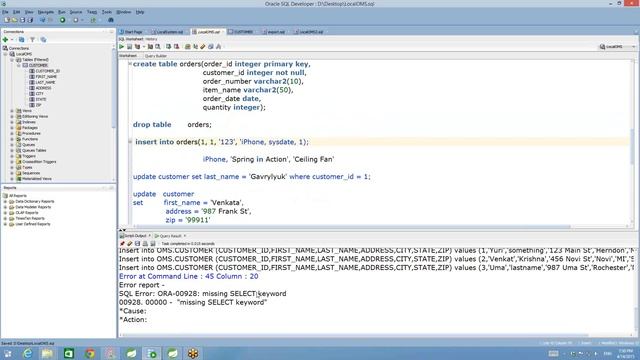Open the File menu
This screenshot has width=640, height=360.
[x=5, y=12]
